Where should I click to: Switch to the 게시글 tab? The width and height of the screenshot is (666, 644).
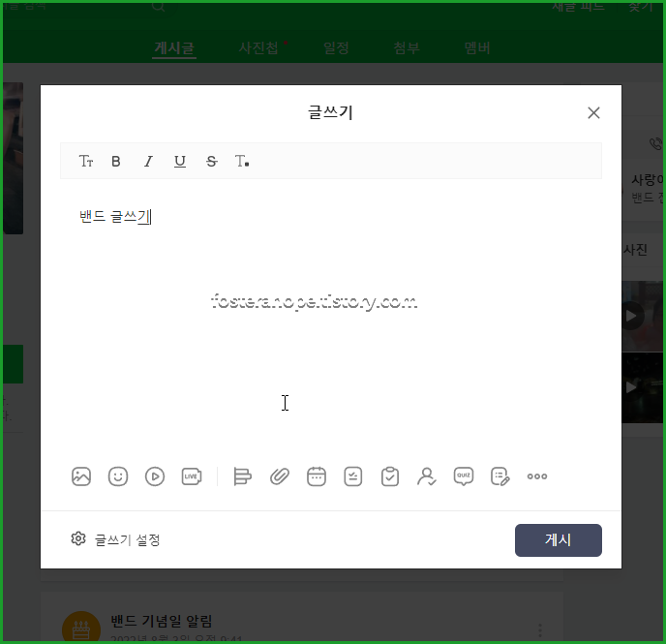tap(174, 48)
